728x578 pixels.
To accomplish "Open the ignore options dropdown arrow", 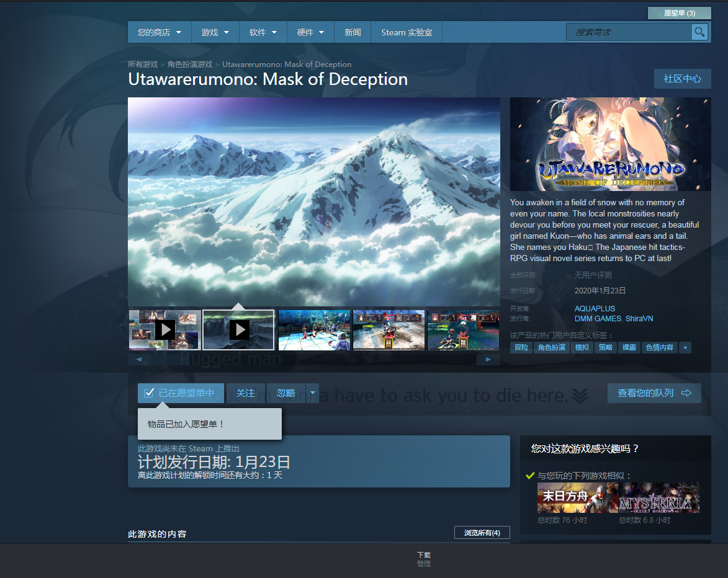I will [x=312, y=393].
